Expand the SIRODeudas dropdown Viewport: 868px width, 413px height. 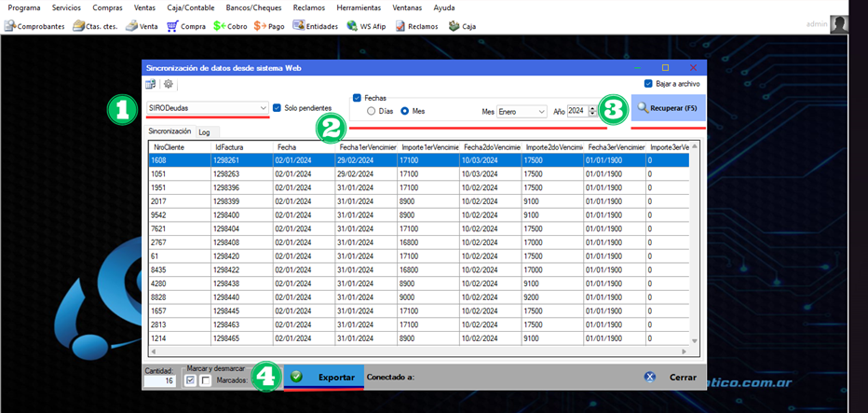pyautogui.click(x=263, y=108)
